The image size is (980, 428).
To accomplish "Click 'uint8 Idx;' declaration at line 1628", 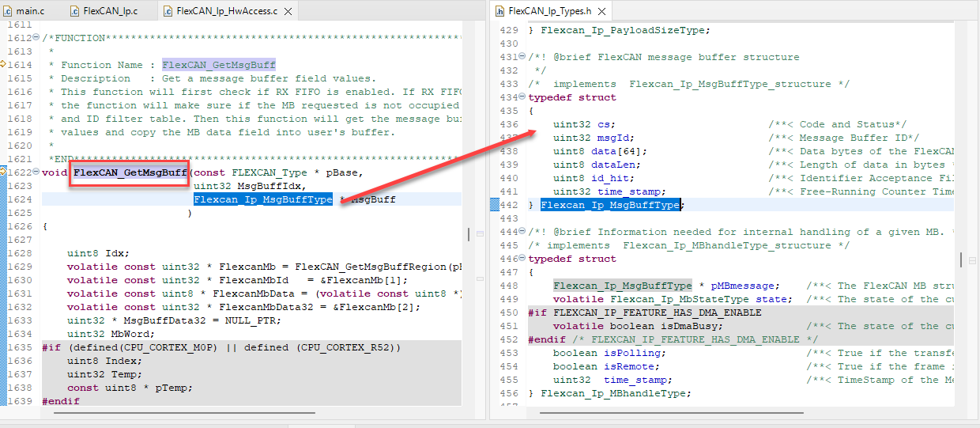I will [99, 253].
